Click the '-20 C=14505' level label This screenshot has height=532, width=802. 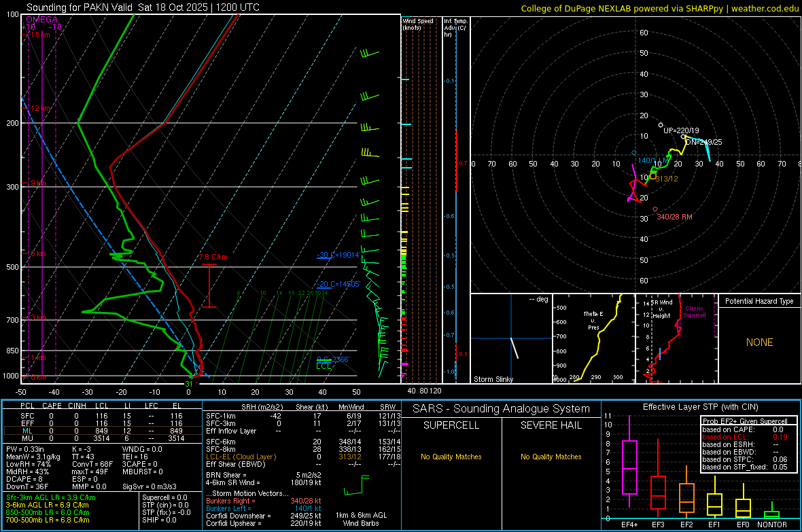338,284
